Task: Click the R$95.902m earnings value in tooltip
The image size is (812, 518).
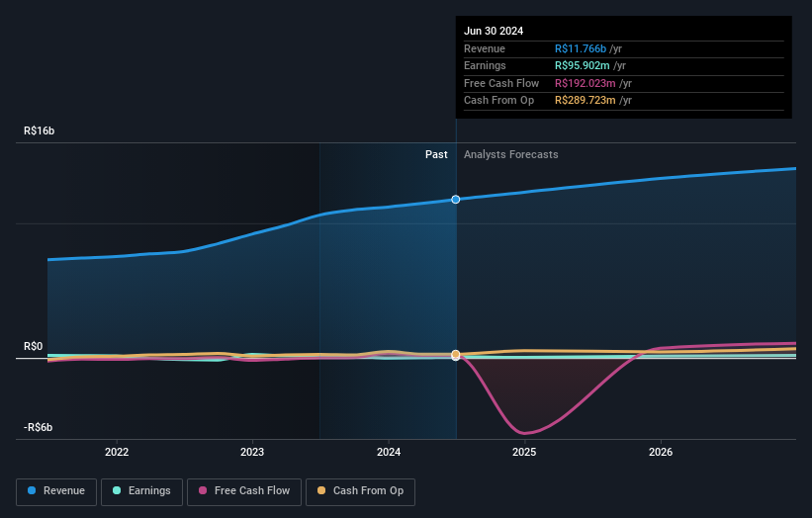Action: click(583, 65)
